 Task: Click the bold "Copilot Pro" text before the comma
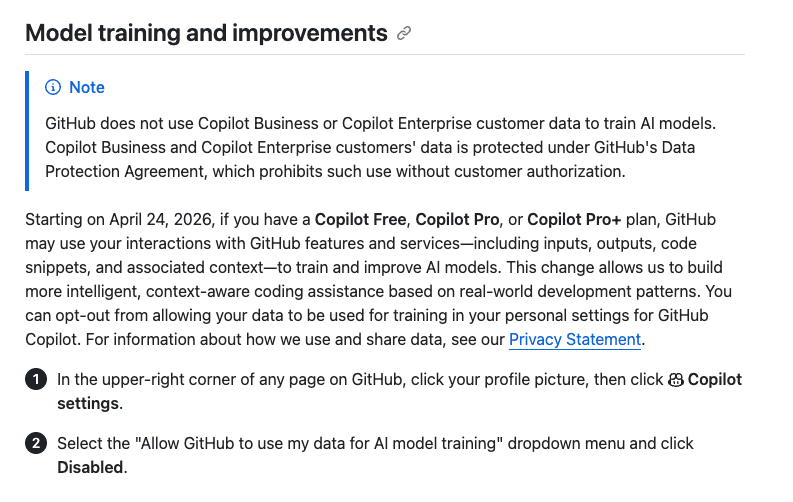(x=457, y=219)
